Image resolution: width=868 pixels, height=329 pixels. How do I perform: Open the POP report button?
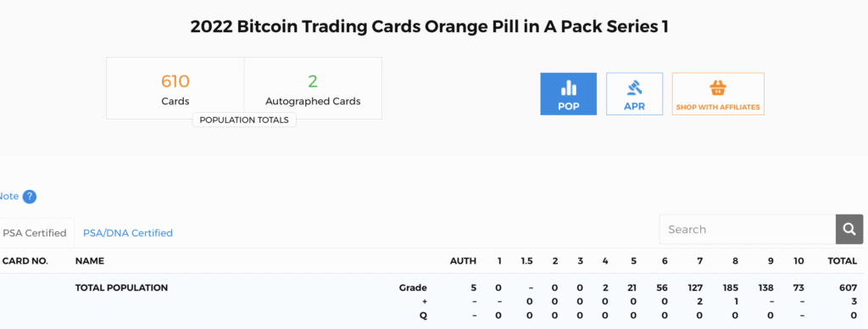coord(568,94)
